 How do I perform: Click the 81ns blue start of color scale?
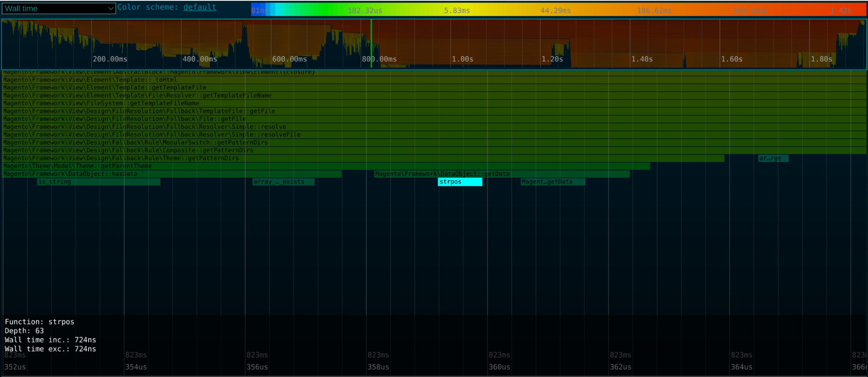pyautogui.click(x=259, y=10)
